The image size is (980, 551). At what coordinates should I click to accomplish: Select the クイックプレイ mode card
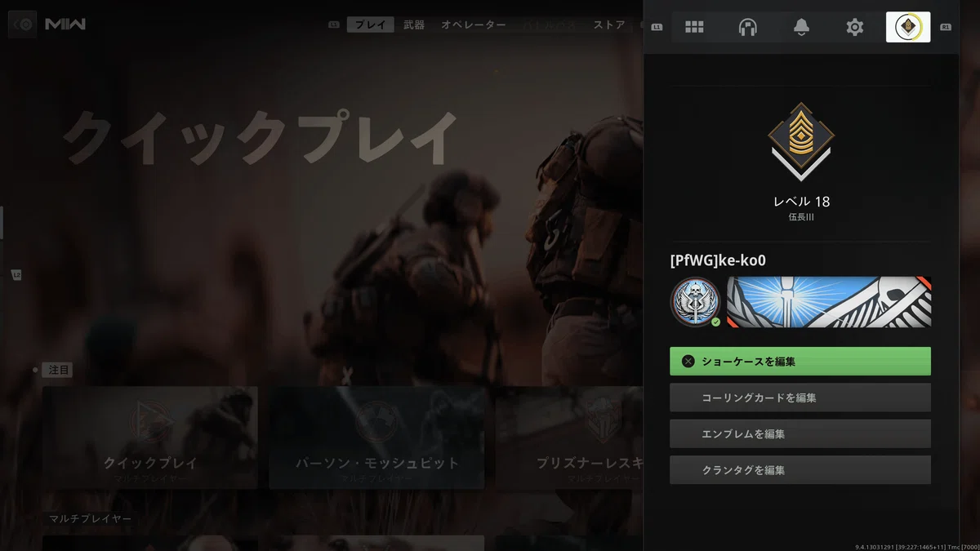point(150,438)
